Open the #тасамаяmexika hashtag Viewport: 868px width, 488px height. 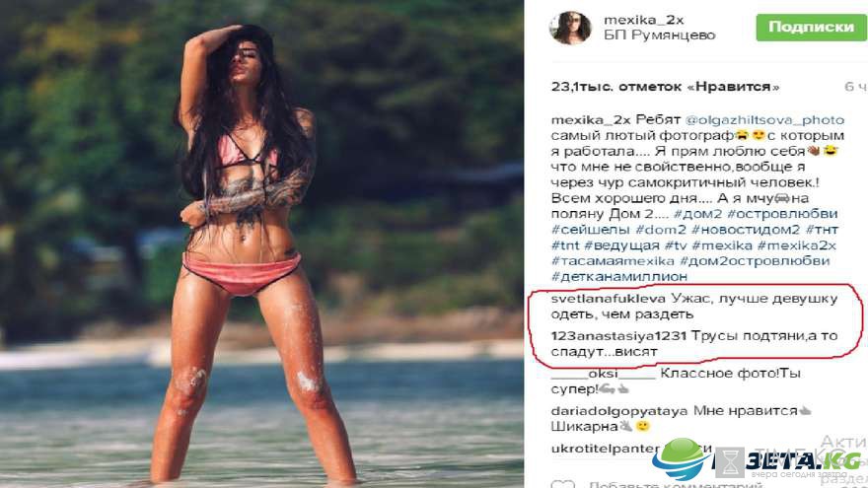pyautogui.click(x=613, y=260)
